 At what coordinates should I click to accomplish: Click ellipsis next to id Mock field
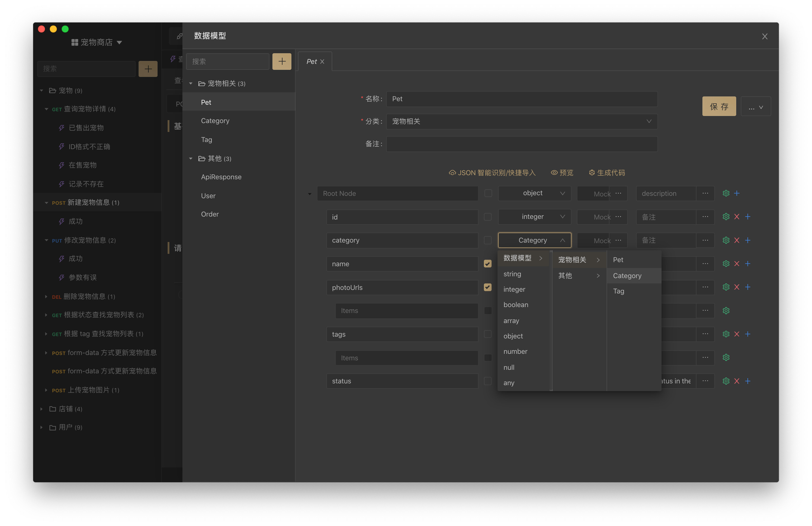click(x=618, y=217)
